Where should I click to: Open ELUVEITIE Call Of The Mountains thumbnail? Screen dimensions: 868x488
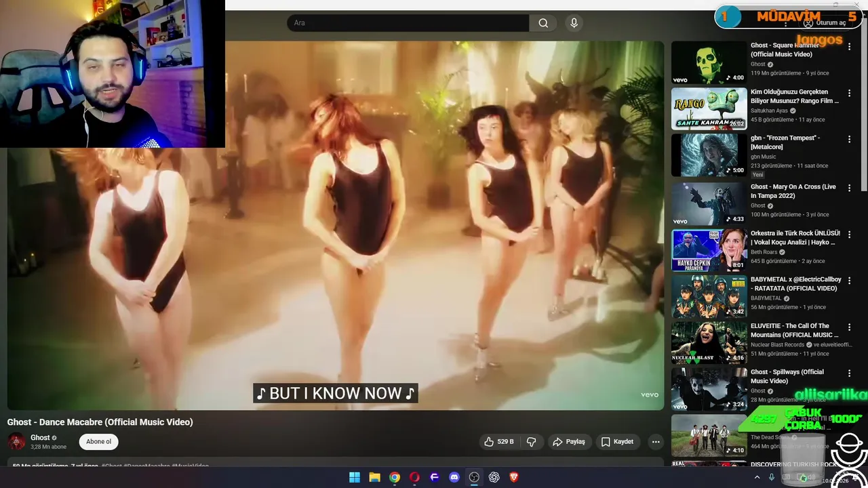coord(709,342)
